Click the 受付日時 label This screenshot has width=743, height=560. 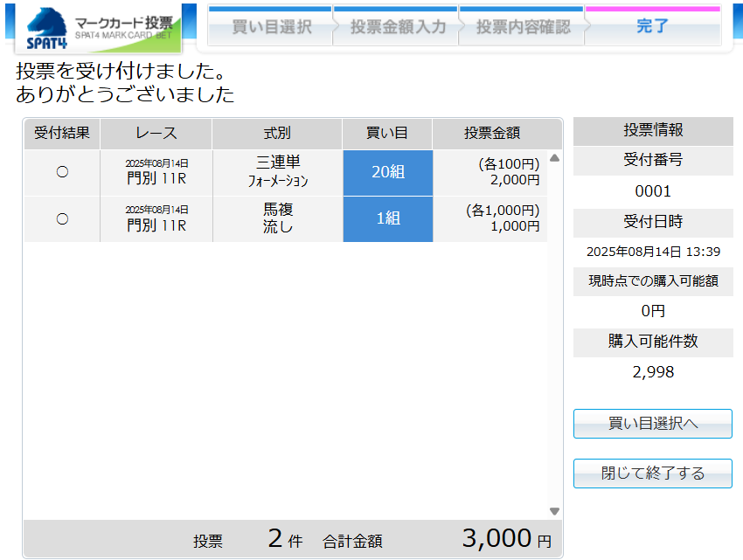(653, 222)
